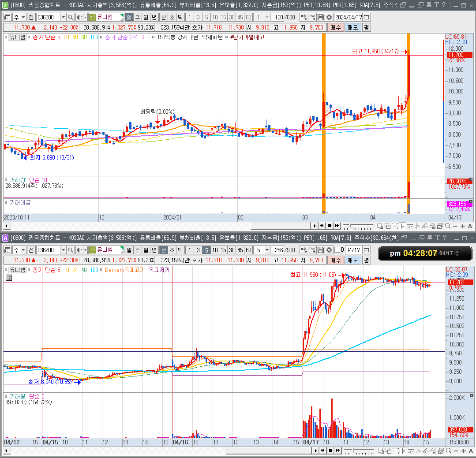Open minute interval 5 dropdown in bottom toolbar
The image size is (476, 458).
click(x=267, y=250)
